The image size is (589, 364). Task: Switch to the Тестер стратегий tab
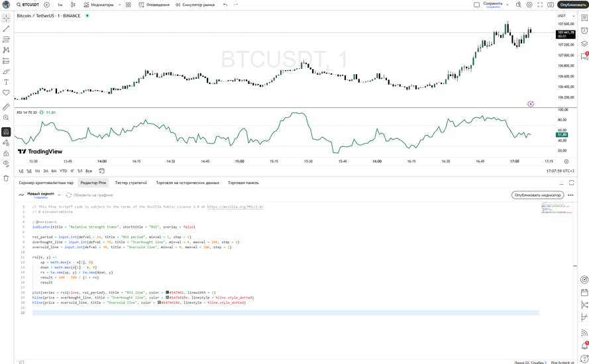click(131, 183)
